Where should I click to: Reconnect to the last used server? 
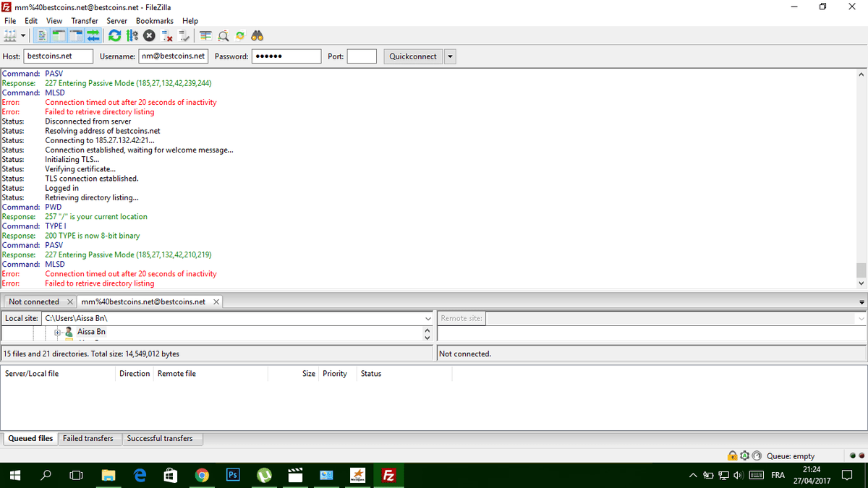pyautogui.click(x=184, y=35)
